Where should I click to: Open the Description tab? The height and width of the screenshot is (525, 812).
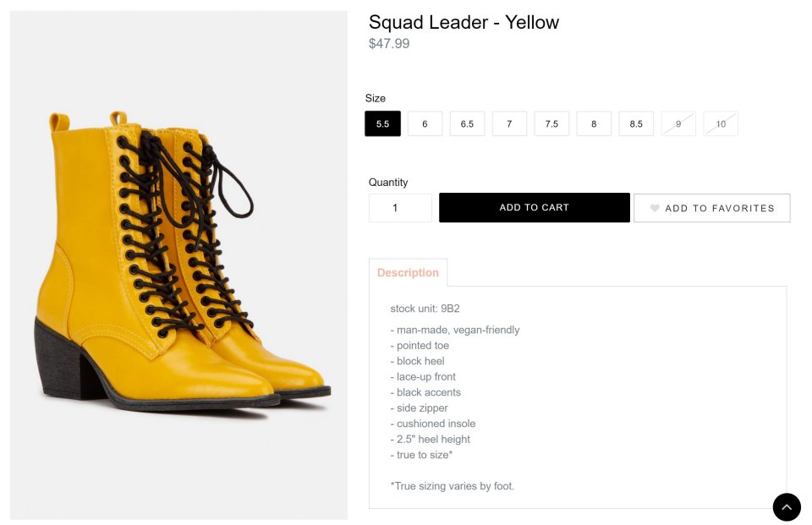408,273
